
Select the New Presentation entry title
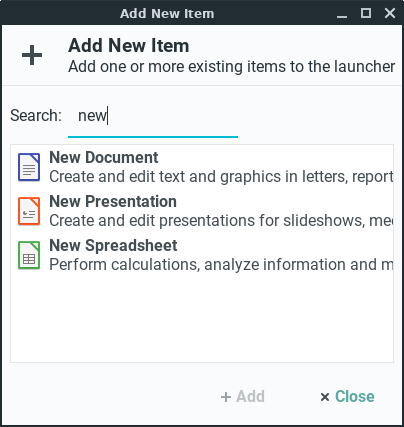click(x=113, y=201)
